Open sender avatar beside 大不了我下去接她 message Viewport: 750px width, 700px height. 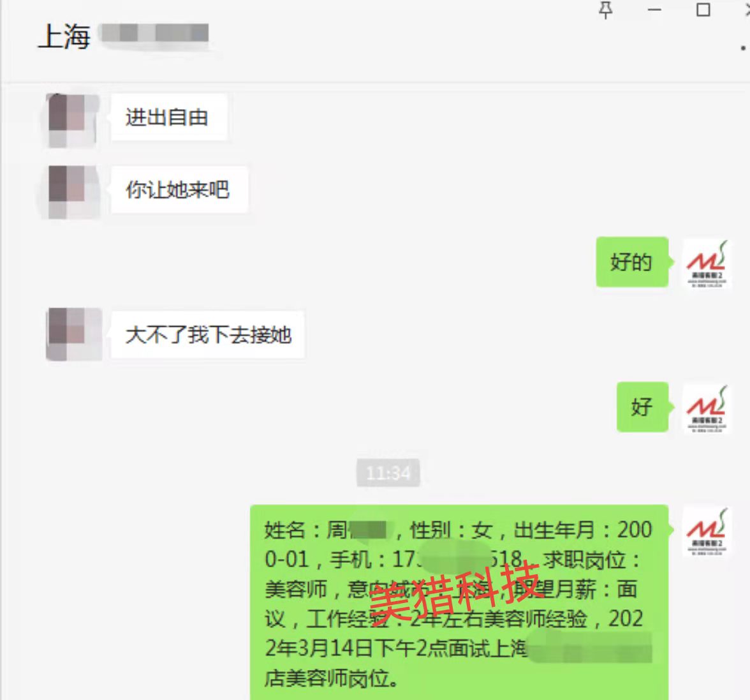pyautogui.click(x=74, y=334)
